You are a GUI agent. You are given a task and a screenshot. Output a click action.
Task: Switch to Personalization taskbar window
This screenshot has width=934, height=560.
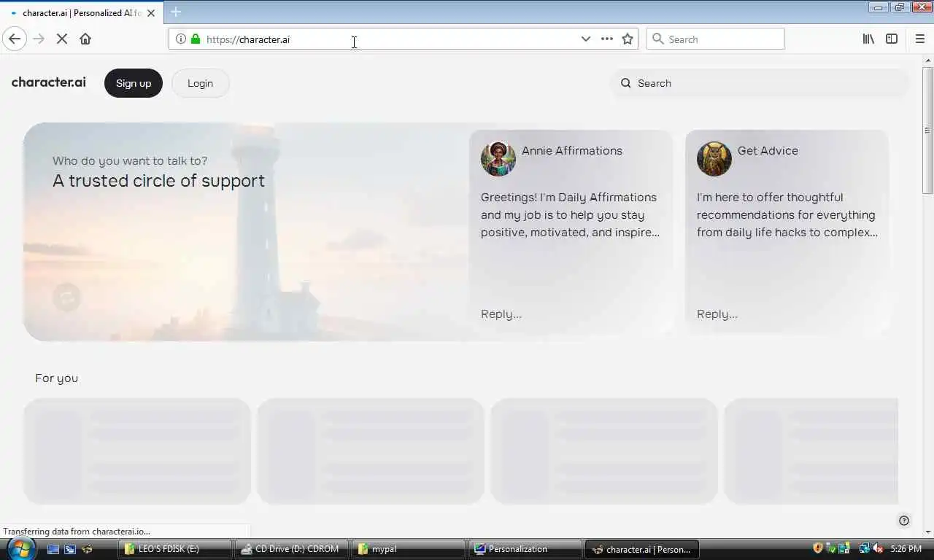click(x=525, y=549)
